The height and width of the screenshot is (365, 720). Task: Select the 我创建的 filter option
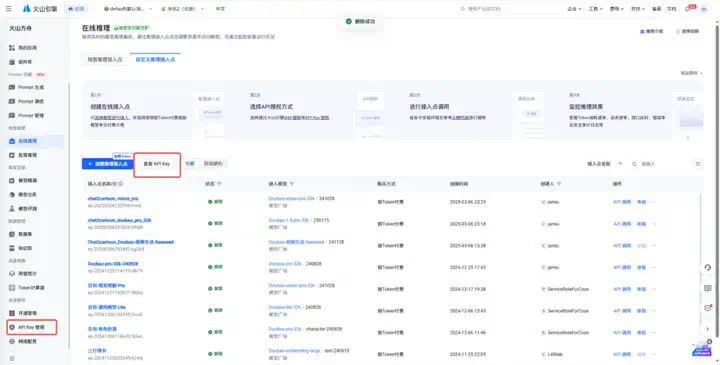(213, 163)
